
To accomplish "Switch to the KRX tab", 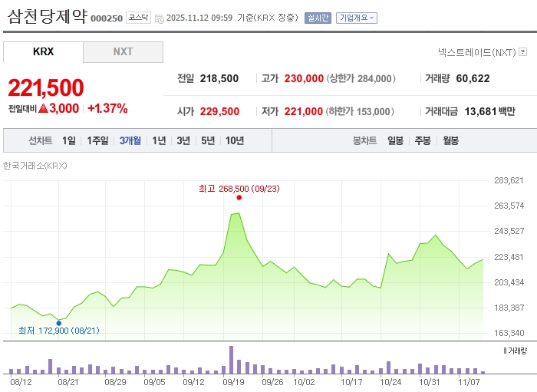I will [44, 52].
